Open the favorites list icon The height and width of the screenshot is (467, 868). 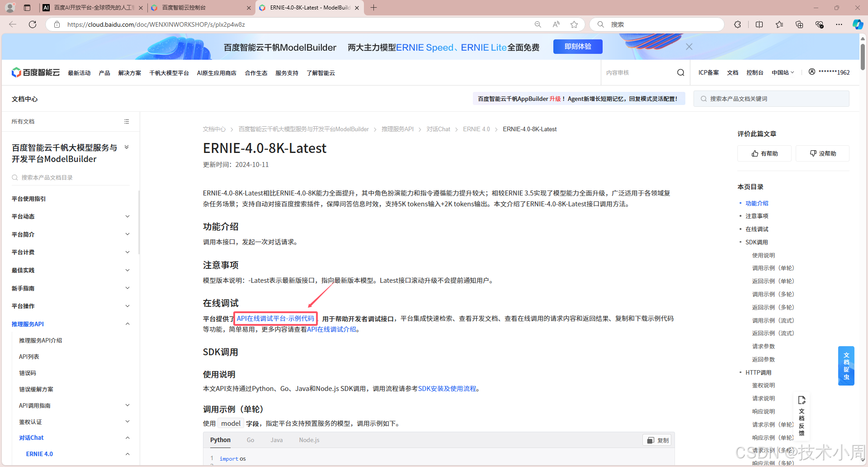(779, 24)
